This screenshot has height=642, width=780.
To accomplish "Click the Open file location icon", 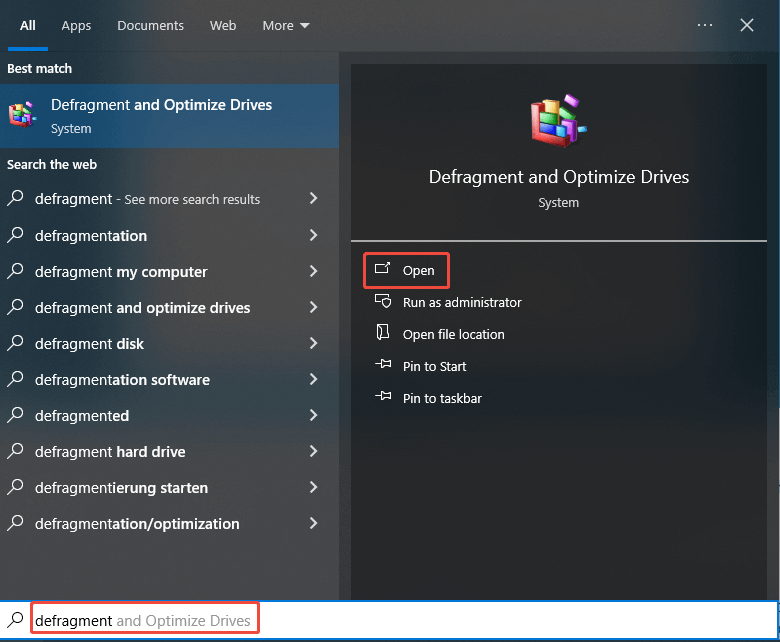I will click(382, 334).
